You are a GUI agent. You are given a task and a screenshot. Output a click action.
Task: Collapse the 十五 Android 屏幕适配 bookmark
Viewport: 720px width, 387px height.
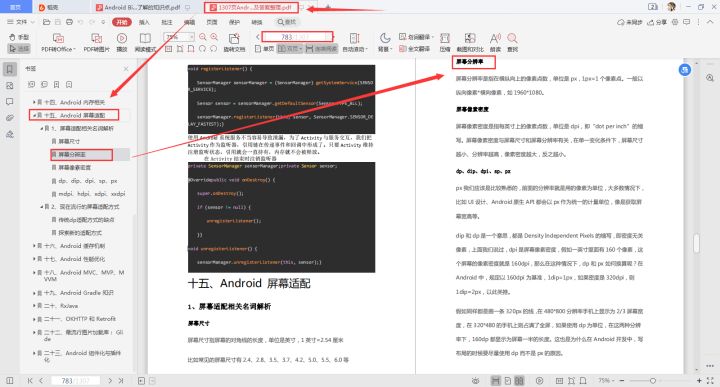(x=34, y=115)
